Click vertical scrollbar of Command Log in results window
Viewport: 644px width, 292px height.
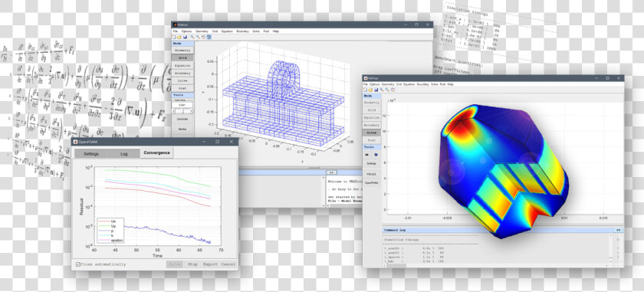611,248
